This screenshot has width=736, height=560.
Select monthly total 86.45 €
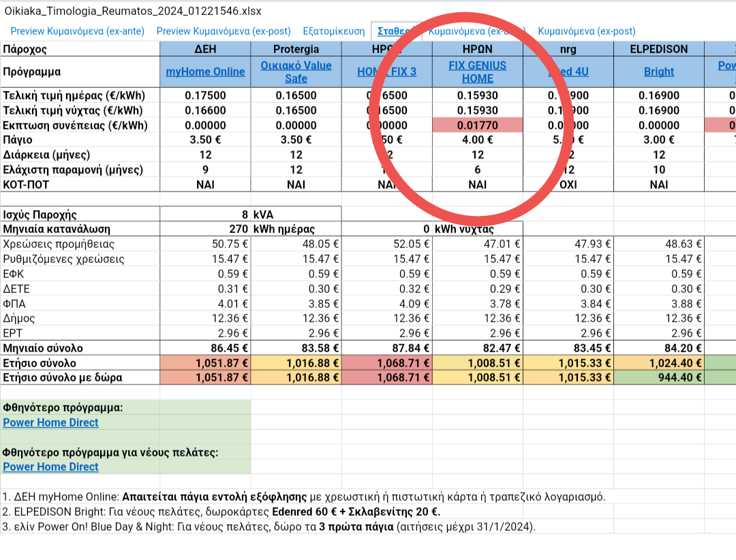coord(205,348)
